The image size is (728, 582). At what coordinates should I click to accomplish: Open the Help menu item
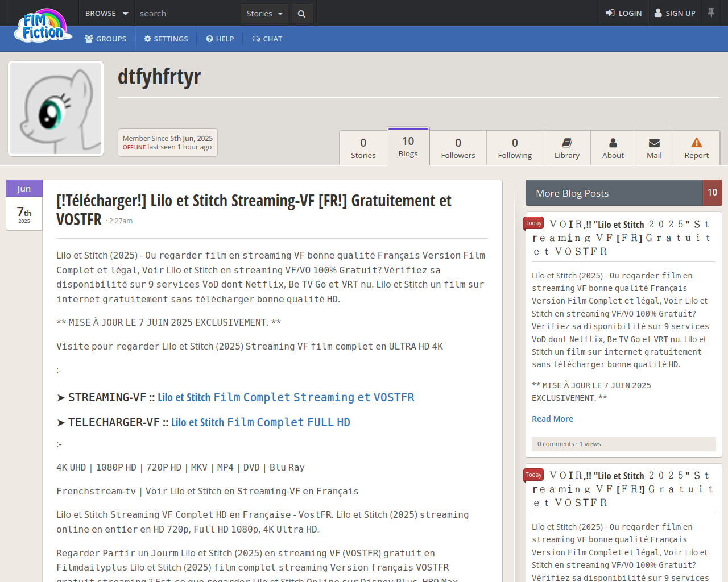220,39
